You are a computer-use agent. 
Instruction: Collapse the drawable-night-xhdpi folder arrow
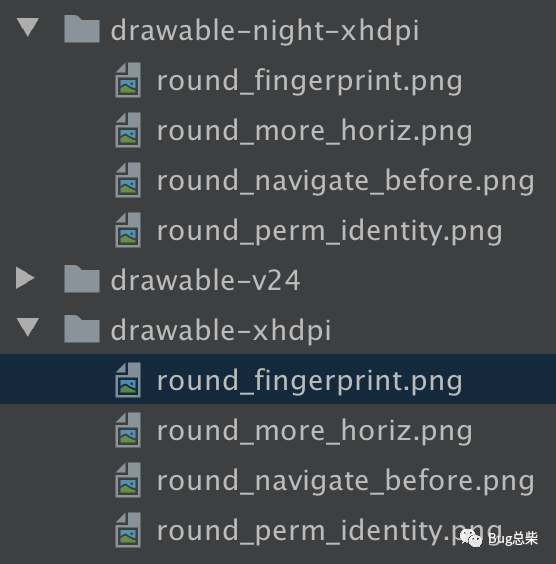pos(27,28)
